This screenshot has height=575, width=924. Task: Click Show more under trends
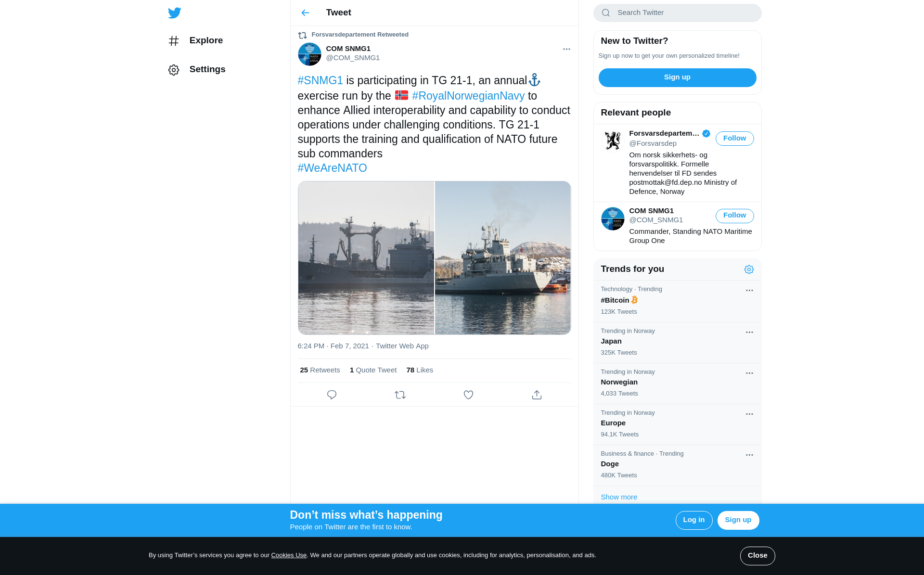click(619, 497)
